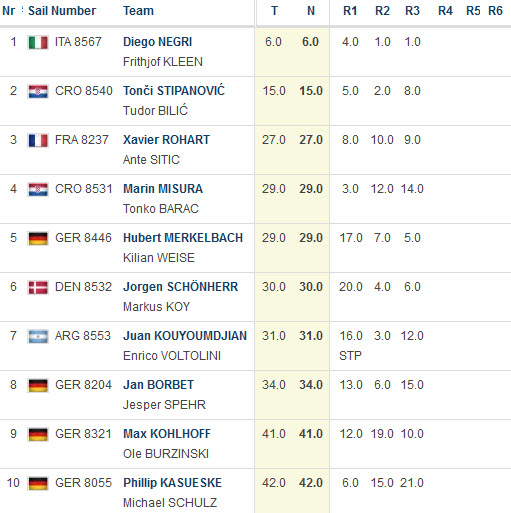Click the R1 race column header
This screenshot has height=513, width=511.
pyautogui.click(x=350, y=11)
